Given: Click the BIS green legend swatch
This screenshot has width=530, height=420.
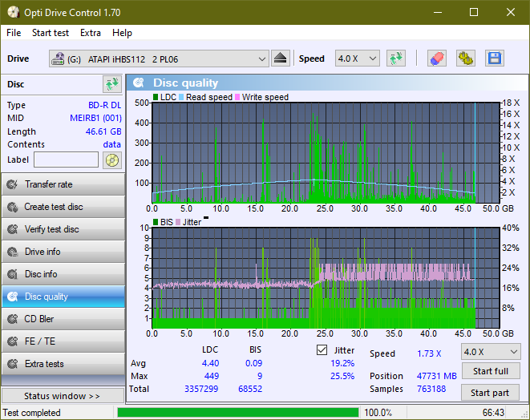Looking at the screenshot, I should (x=156, y=222).
